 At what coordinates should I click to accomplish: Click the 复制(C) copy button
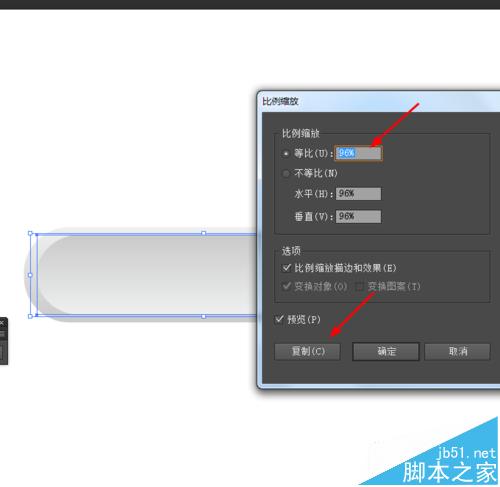point(307,351)
